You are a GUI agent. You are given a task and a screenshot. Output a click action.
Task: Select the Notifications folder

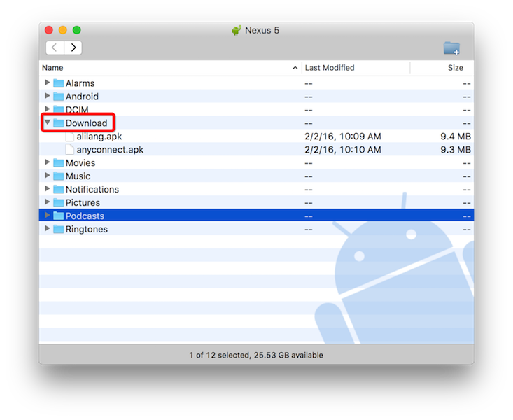point(92,190)
